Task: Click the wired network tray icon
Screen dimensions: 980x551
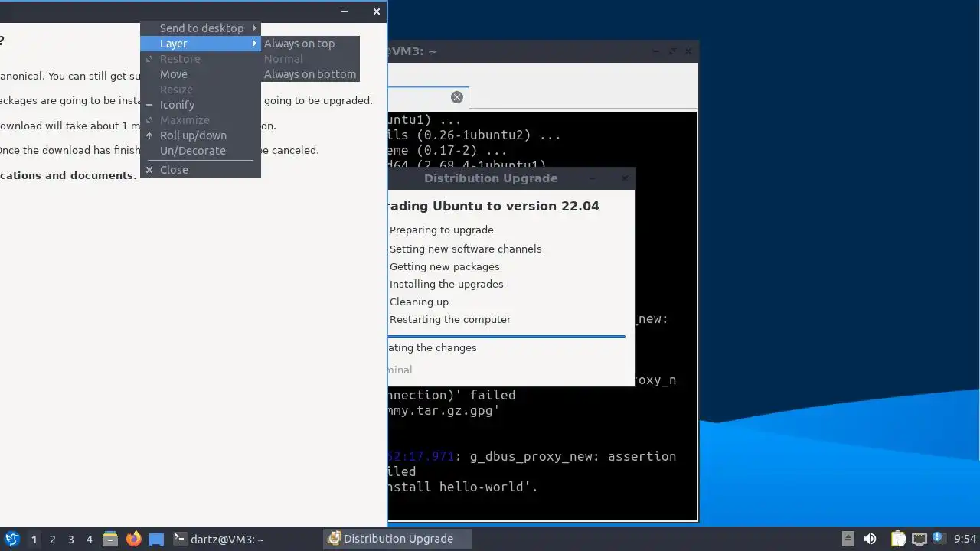Action: [x=919, y=539]
